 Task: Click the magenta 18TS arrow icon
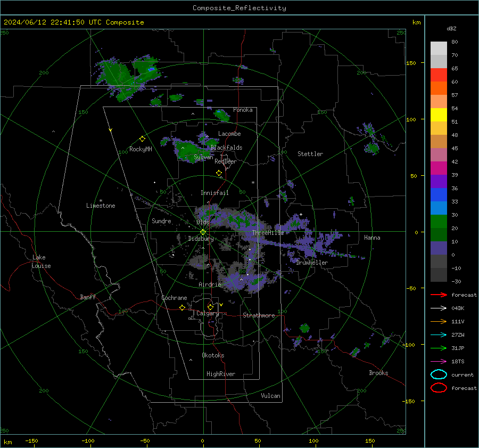click(x=439, y=362)
